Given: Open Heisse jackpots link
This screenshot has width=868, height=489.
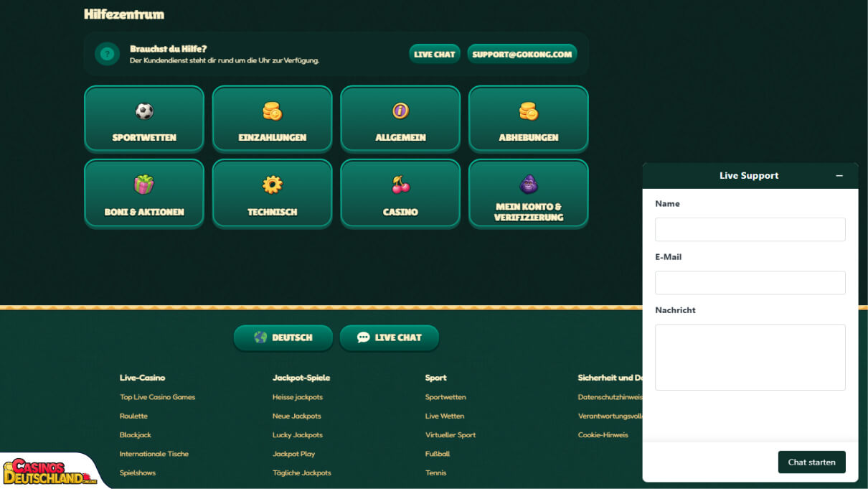Looking at the screenshot, I should point(298,397).
